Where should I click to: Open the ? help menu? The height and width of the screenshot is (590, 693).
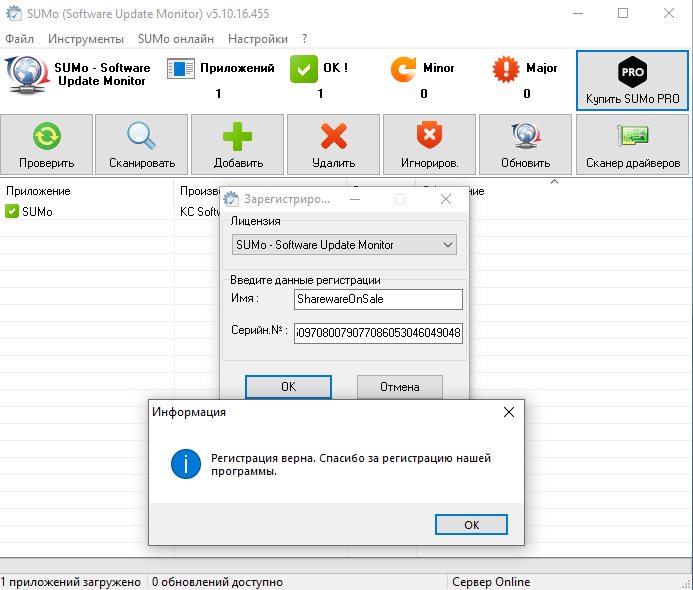[x=305, y=39]
